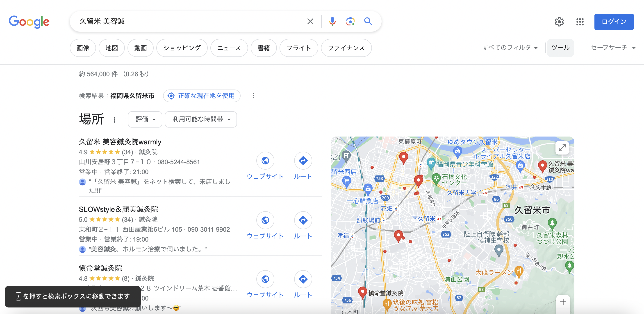Open the Google apps grid
This screenshot has height=314, width=644.
580,22
